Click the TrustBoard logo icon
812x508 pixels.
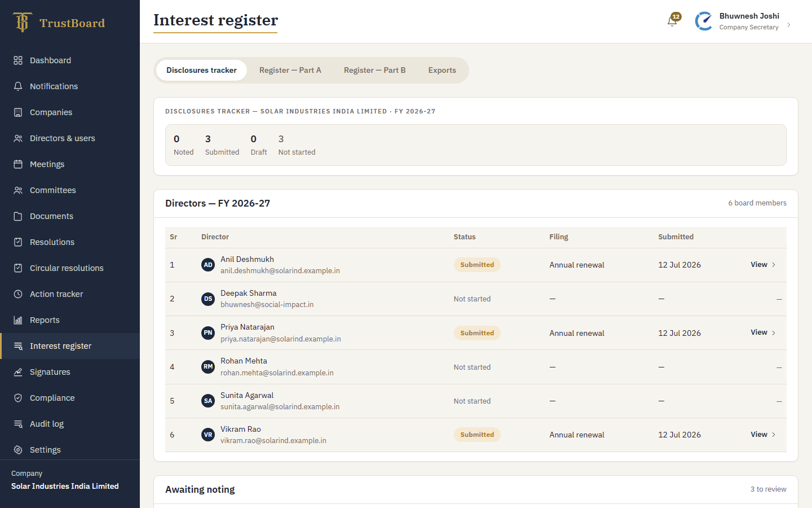tap(22, 23)
